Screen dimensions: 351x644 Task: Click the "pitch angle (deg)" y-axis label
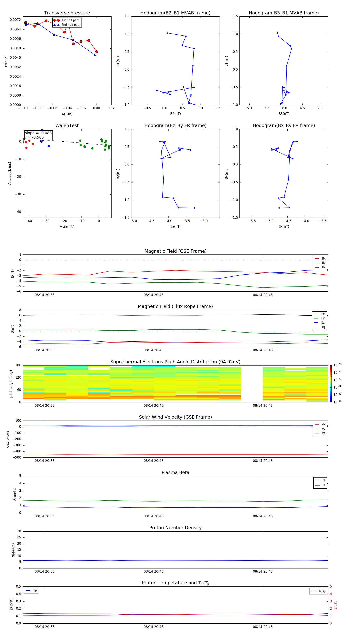(x=11, y=384)
